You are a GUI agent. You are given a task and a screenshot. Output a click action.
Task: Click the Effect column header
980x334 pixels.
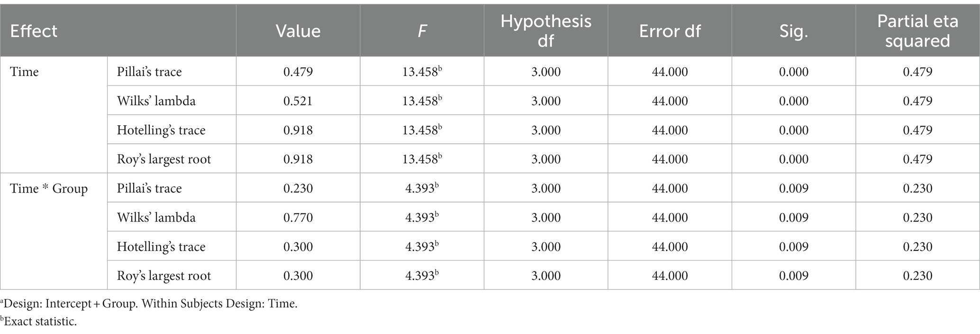coord(34,31)
